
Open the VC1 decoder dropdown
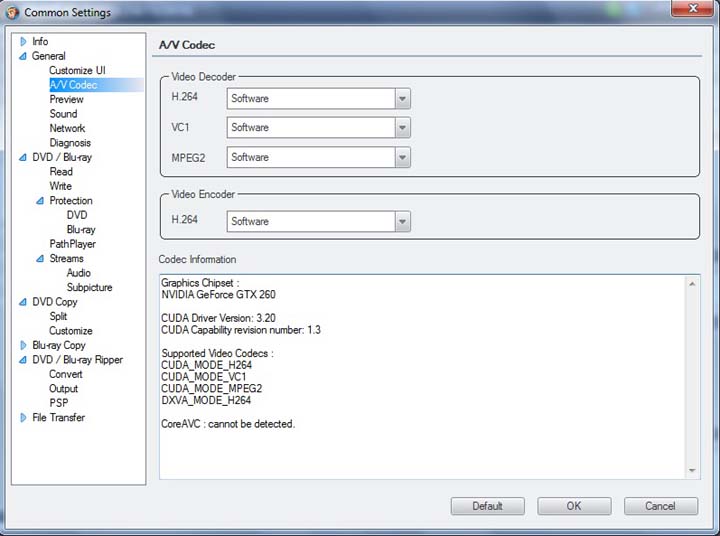pos(402,127)
